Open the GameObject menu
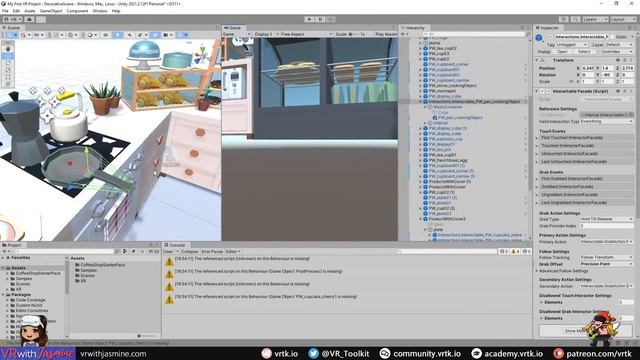The width and height of the screenshot is (640, 360). [x=51, y=11]
